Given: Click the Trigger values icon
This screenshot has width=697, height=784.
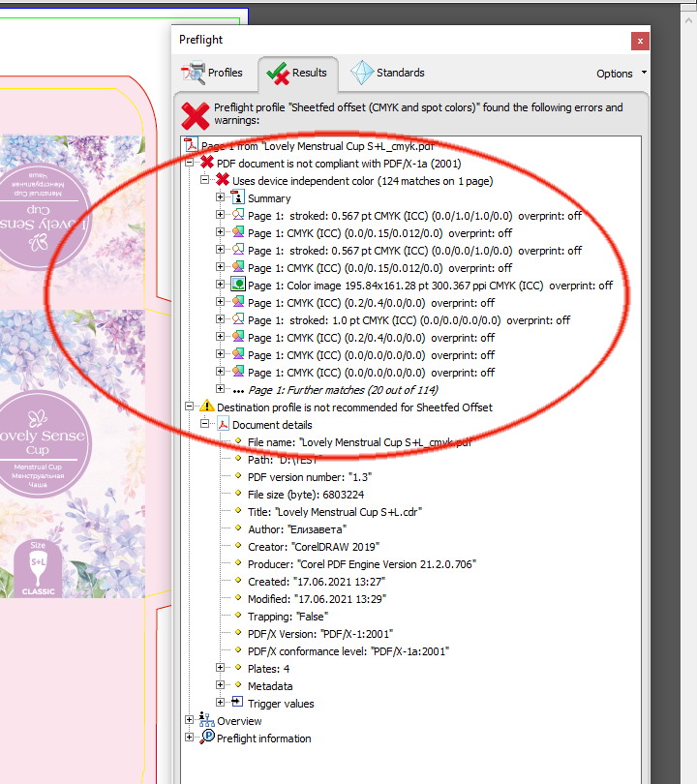Looking at the screenshot, I should point(237,702).
